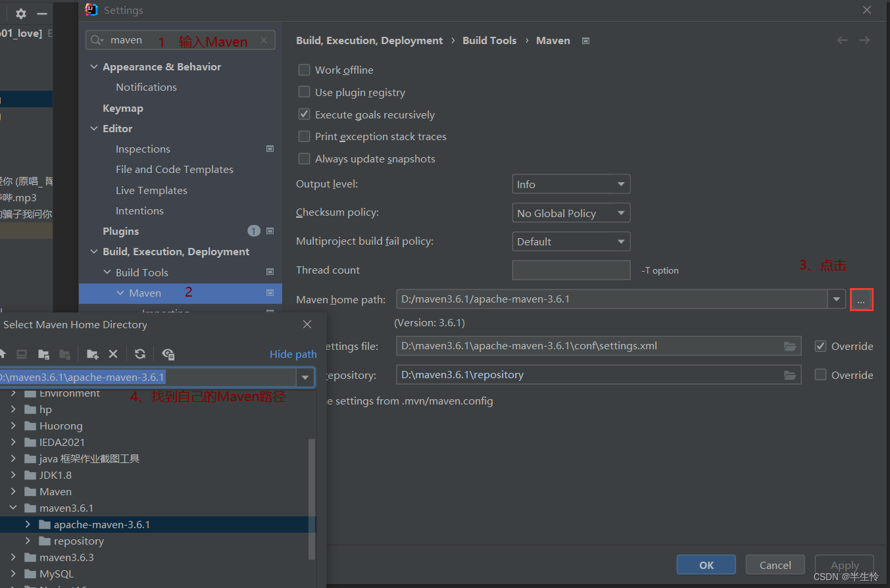
Task: Click Project directory icon in chooser toolbar
Action: [x=43, y=354]
